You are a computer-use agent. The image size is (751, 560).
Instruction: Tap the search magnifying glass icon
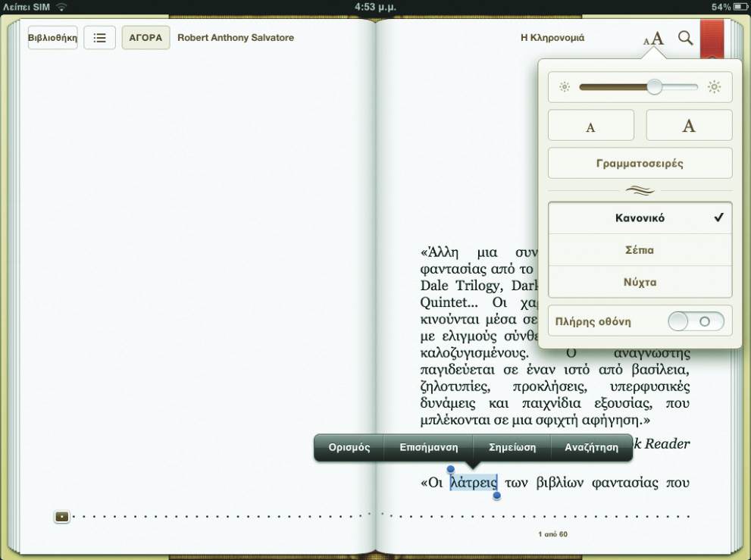click(685, 38)
